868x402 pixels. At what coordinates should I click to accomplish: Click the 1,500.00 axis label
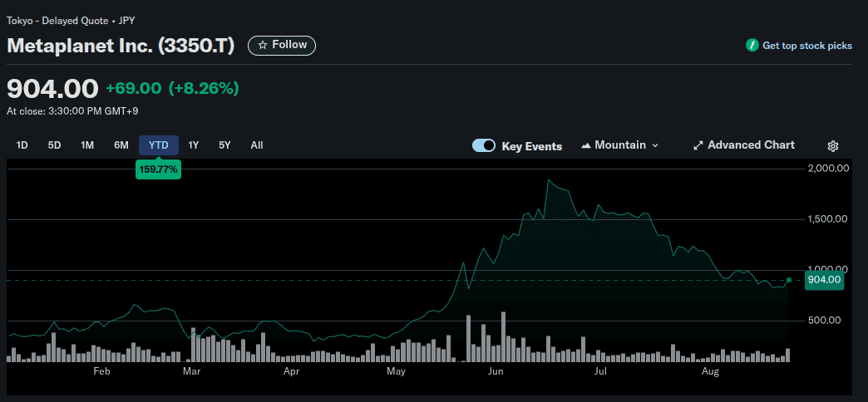point(827,219)
